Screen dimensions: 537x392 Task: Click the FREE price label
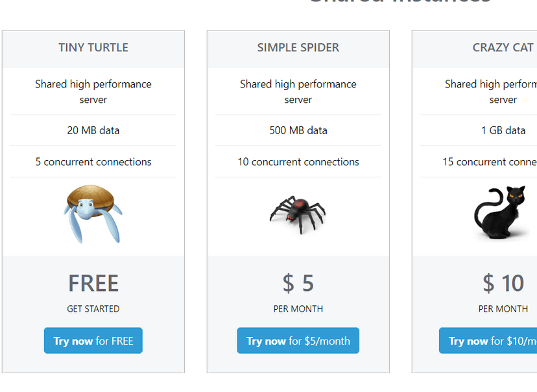point(93,283)
